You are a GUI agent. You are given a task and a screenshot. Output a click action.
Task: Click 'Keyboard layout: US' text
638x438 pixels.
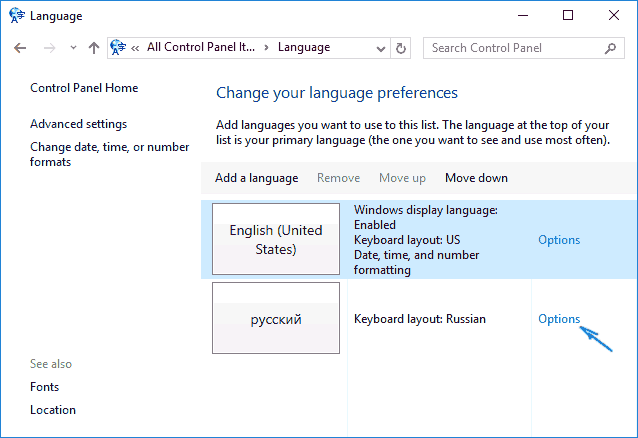click(407, 240)
